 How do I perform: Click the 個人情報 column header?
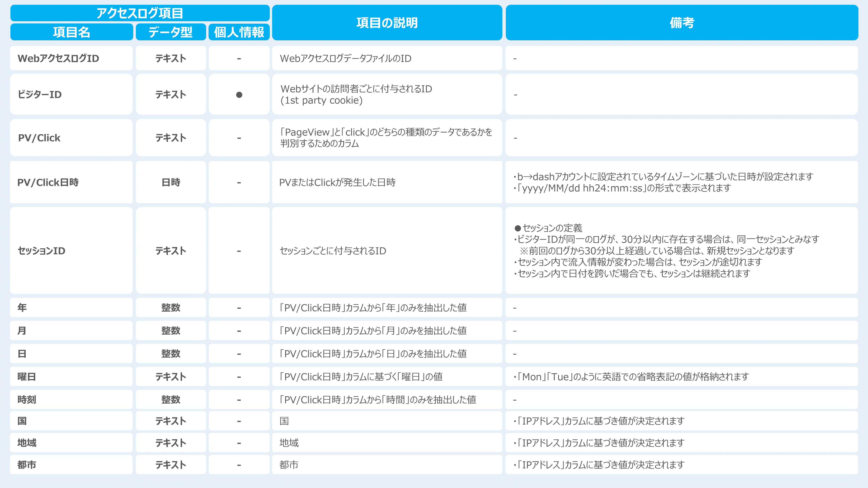[239, 32]
